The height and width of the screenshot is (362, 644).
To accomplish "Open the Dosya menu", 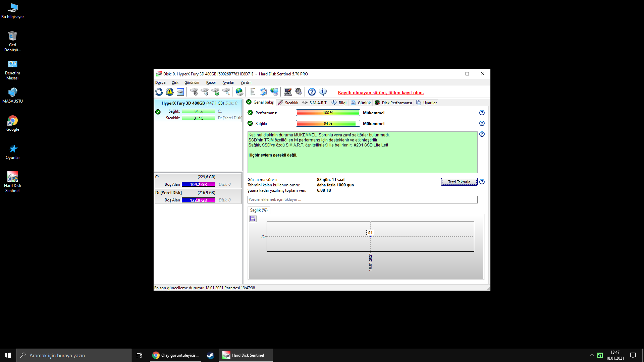I will 160,82.
